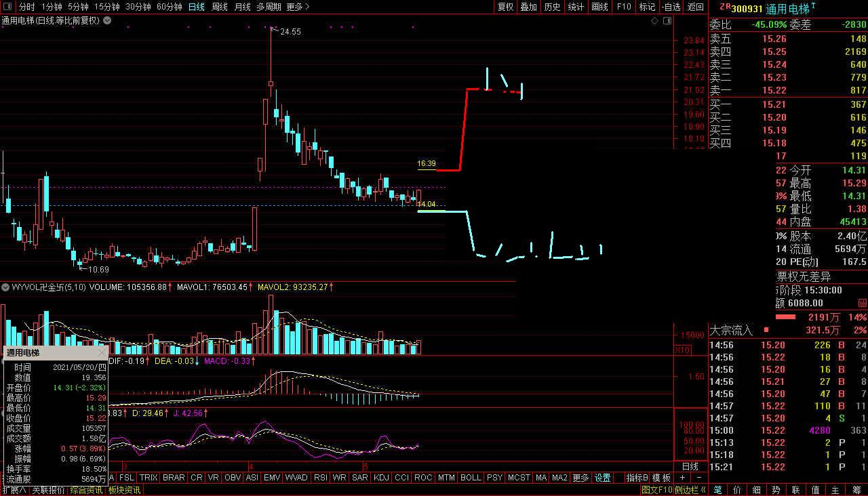Select FSL indicator tab
This screenshot has width=868, height=496.
coord(127,478)
